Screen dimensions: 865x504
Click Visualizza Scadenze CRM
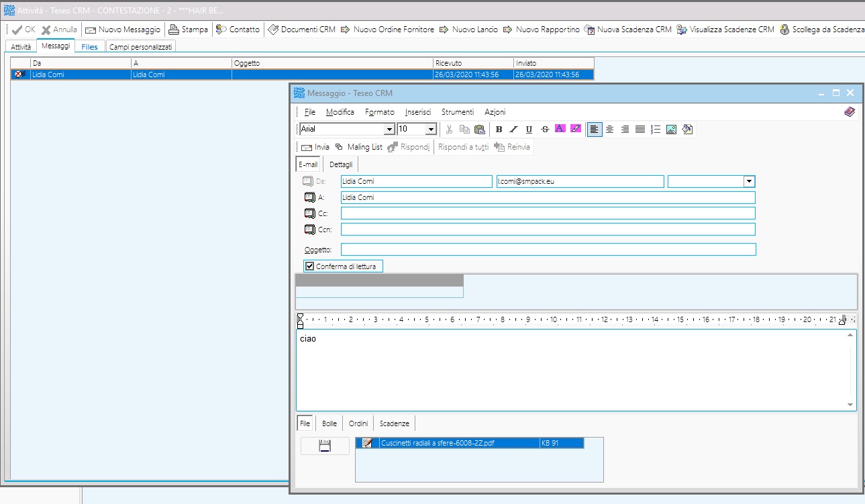click(725, 30)
